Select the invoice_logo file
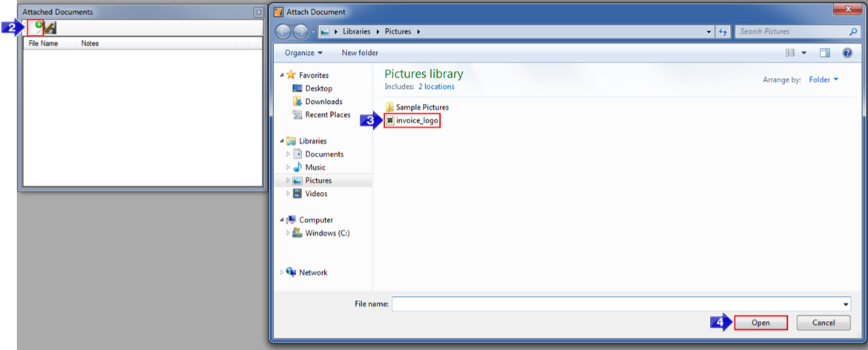The image size is (868, 350). click(412, 121)
